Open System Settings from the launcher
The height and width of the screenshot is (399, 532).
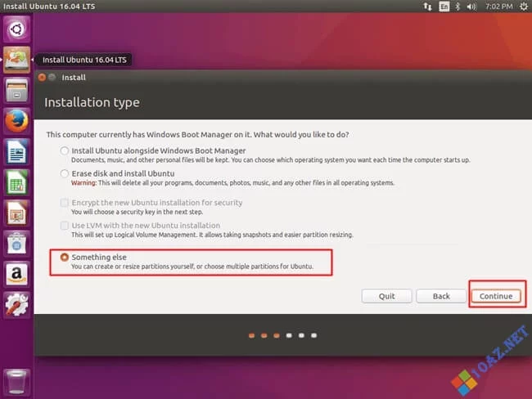pyautogui.click(x=16, y=304)
